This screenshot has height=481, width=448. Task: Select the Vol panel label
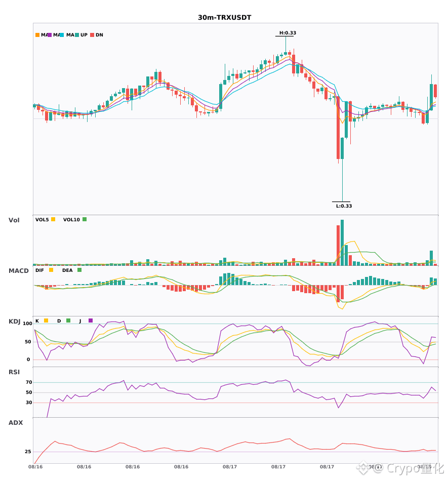click(x=14, y=220)
